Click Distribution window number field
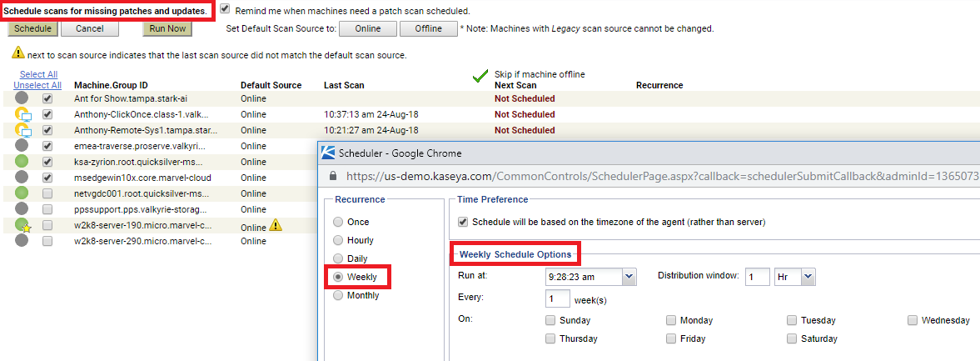The image size is (980, 361). click(x=757, y=276)
